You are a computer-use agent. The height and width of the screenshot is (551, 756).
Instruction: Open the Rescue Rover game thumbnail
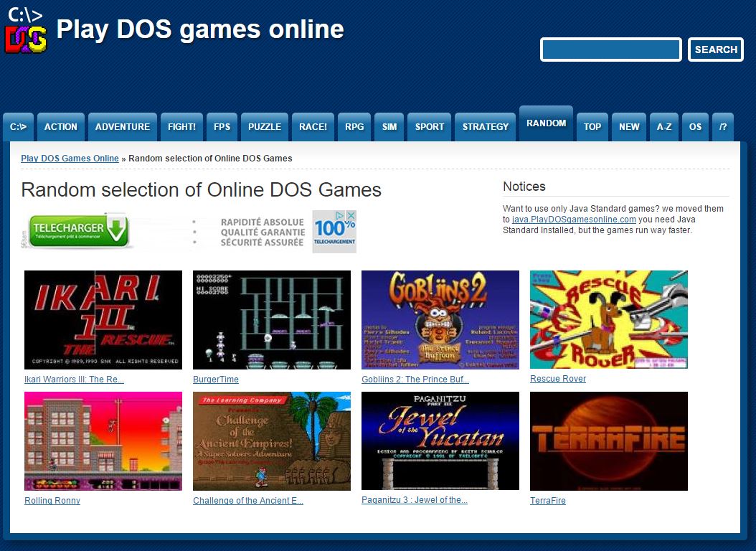coord(609,319)
